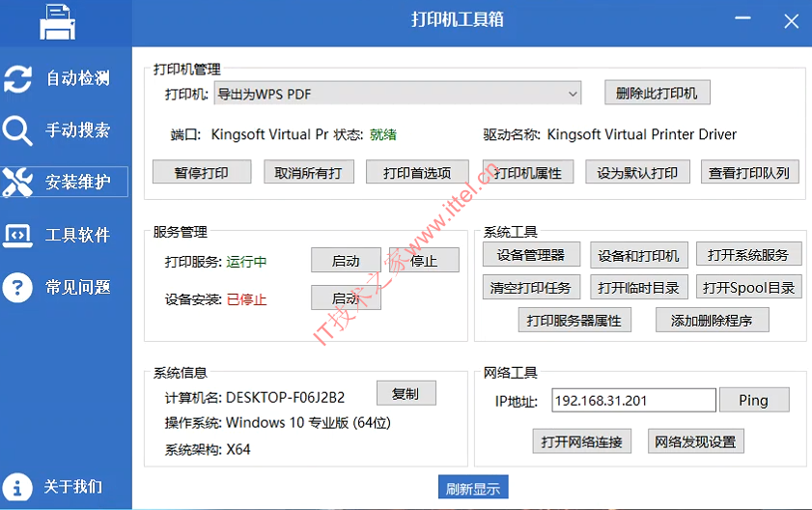
Task: Click the 工具软件 monitor icon
Action: click(x=18, y=235)
